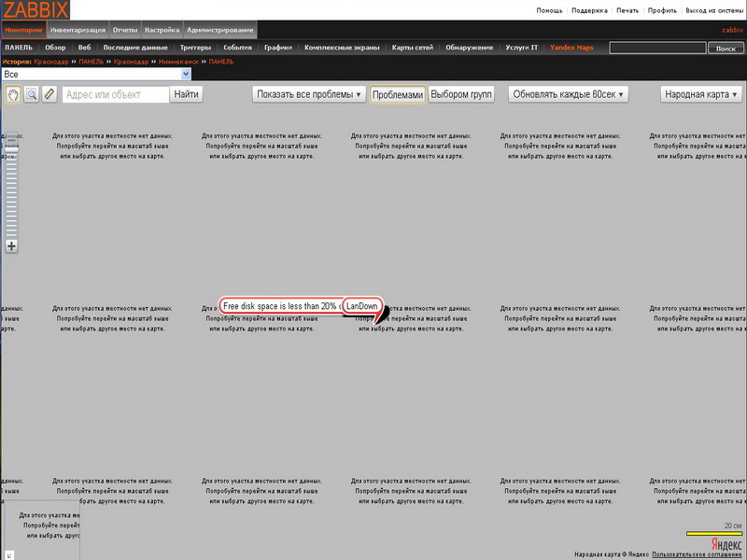Open the Настройка tab
The image size is (747, 560).
tap(162, 30)
